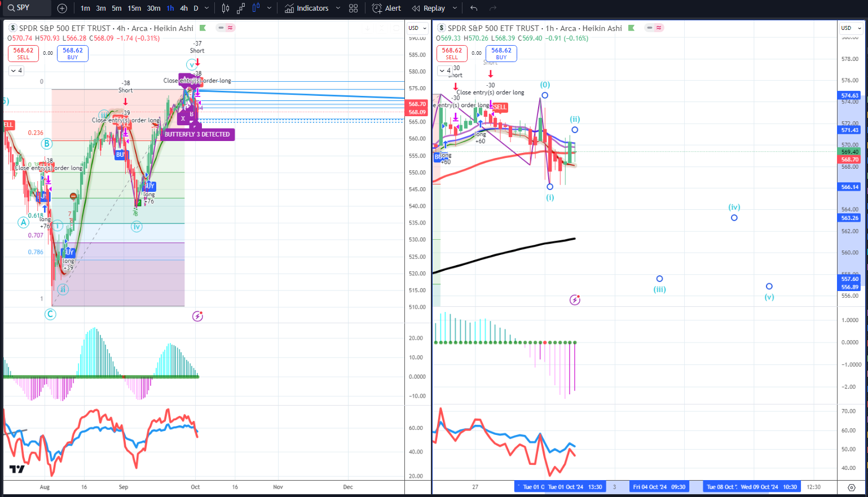868x497 pixels.
Task: Click the 574.63 price label on 1h axis
Action: [x=850, y=96]
